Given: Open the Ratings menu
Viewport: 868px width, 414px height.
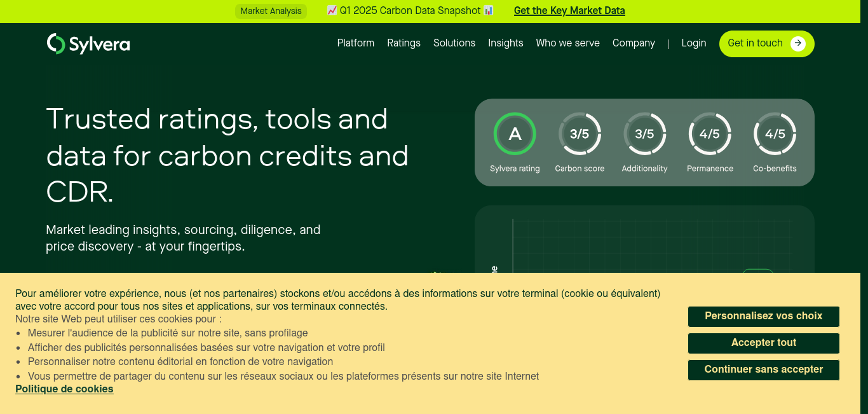Looking at the screenshot, I should [404, 43].
